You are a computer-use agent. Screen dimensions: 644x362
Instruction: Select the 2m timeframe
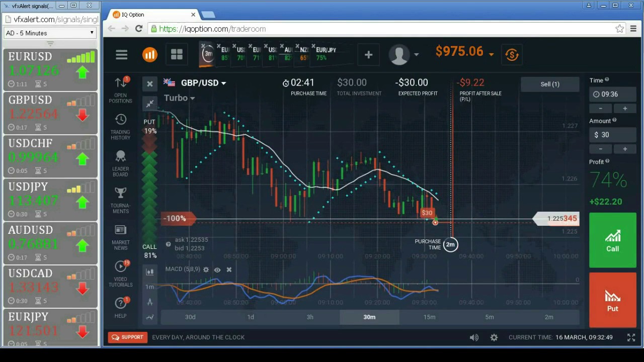click(x=549, y=317)
